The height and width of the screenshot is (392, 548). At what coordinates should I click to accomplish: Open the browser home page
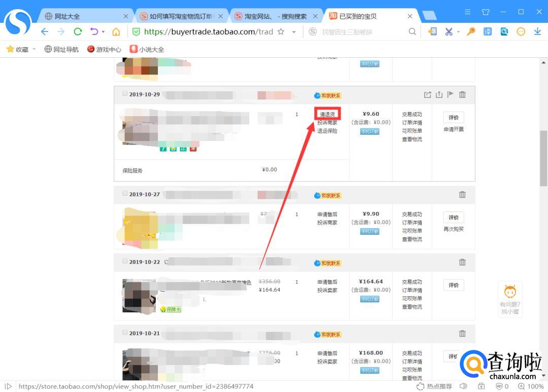click(116, 32)
